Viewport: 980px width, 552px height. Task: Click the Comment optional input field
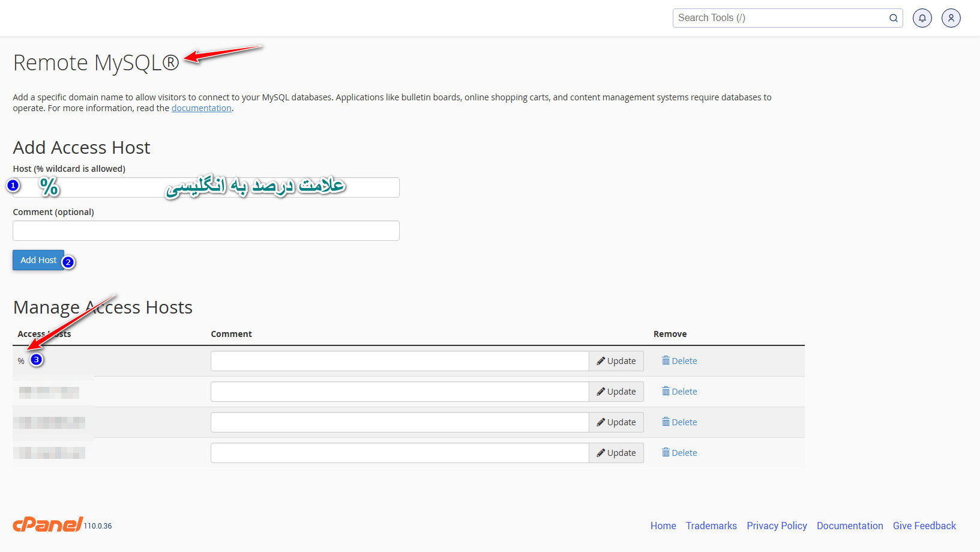[x=206, y=230]
